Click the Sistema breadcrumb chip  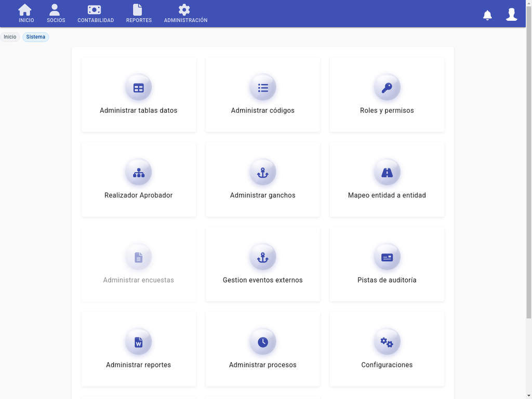(36, 37)
